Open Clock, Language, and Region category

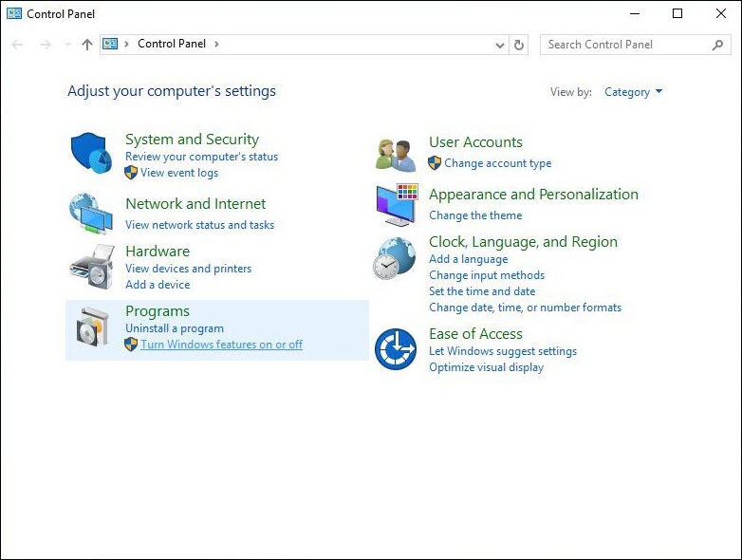click(x=524, y=241)
